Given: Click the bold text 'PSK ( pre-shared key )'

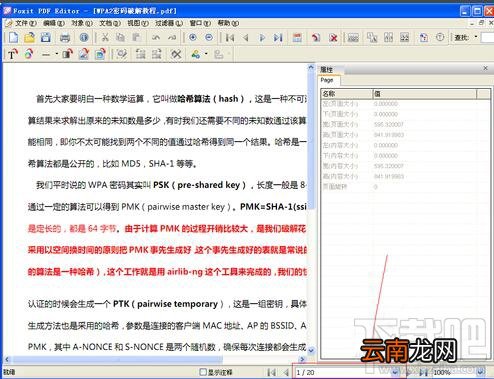Looking at the screenshot, I should (x=199, y=185).
